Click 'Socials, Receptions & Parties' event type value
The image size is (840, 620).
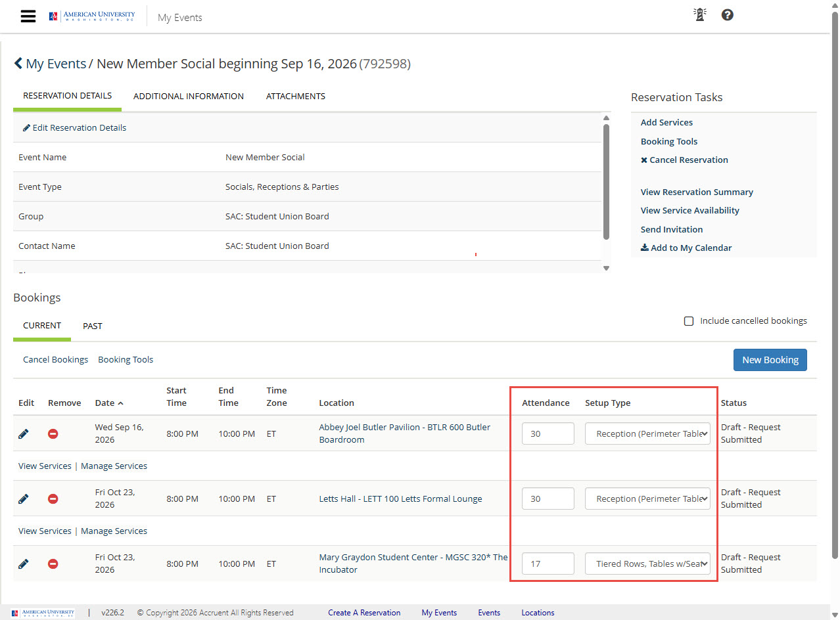[x=282, y=187]
